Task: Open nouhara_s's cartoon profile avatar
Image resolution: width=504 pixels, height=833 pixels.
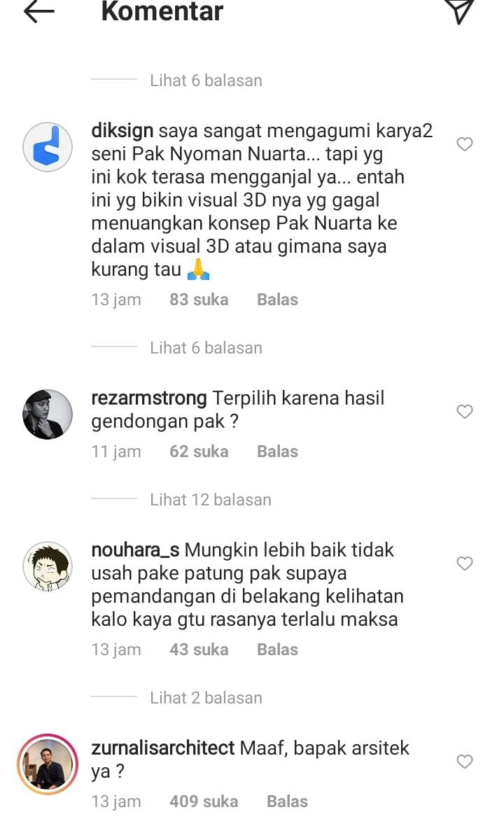Action: pos(48,566)
